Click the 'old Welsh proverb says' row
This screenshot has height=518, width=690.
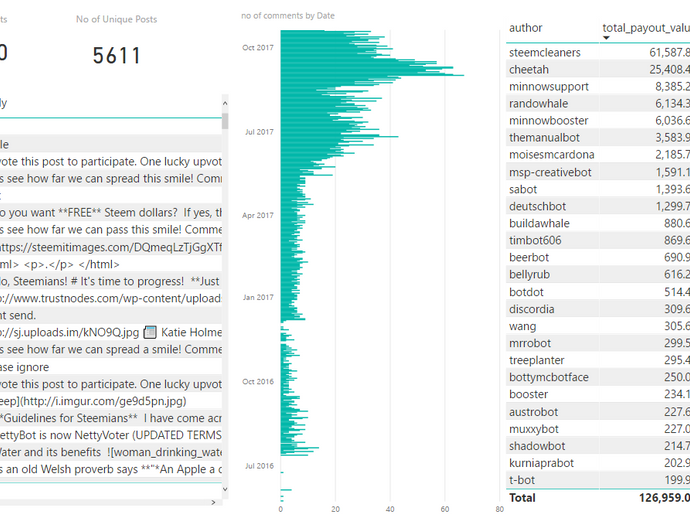click(111, 469)
